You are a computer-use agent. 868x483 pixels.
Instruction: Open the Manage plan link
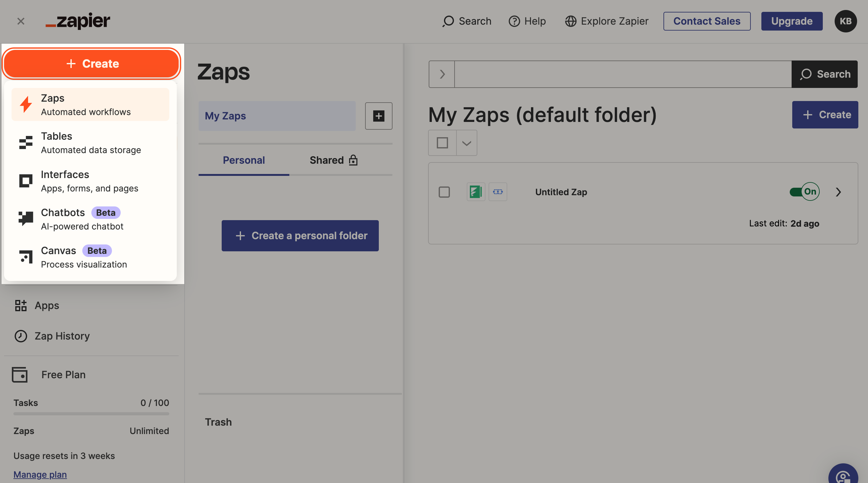(40, 475)
